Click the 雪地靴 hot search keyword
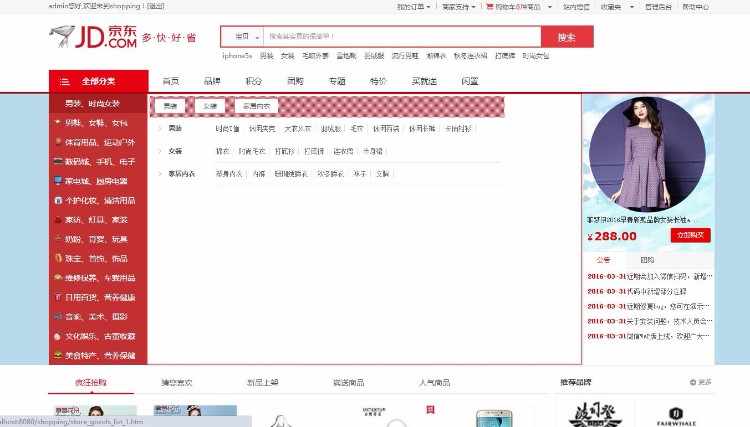 (x=346, y=56)
